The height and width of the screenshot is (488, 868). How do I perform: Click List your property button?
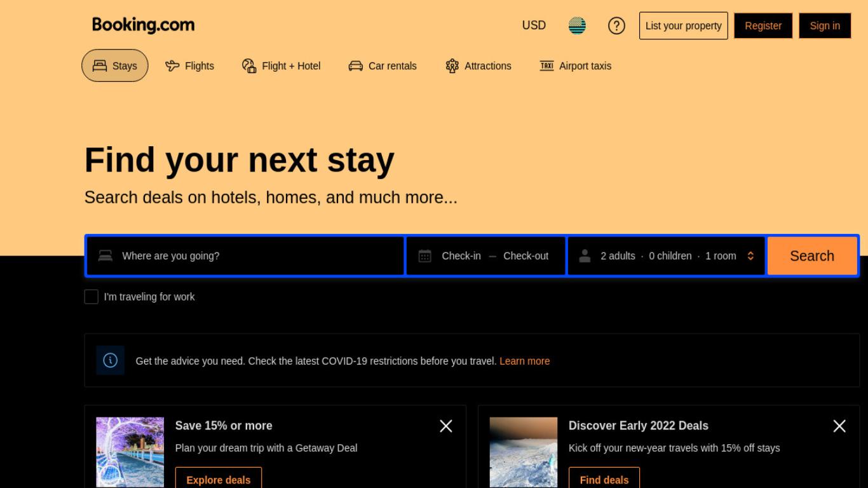[x=684, y=25]
